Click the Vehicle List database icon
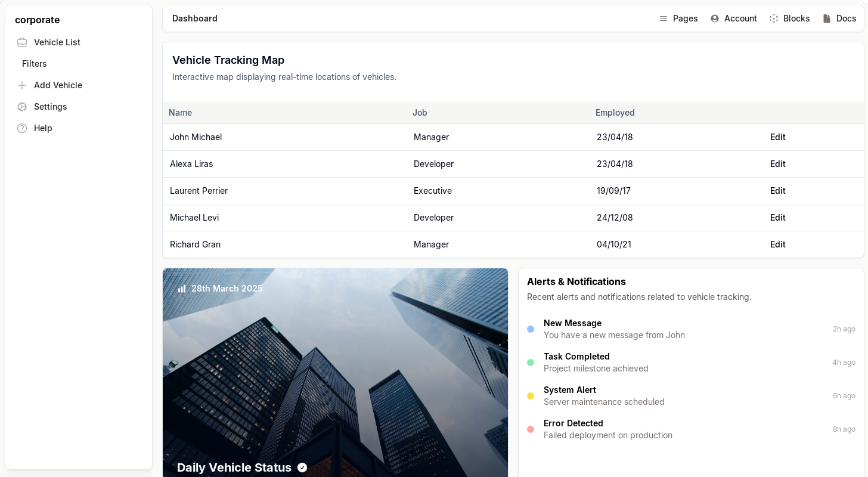 pos(22,42)
